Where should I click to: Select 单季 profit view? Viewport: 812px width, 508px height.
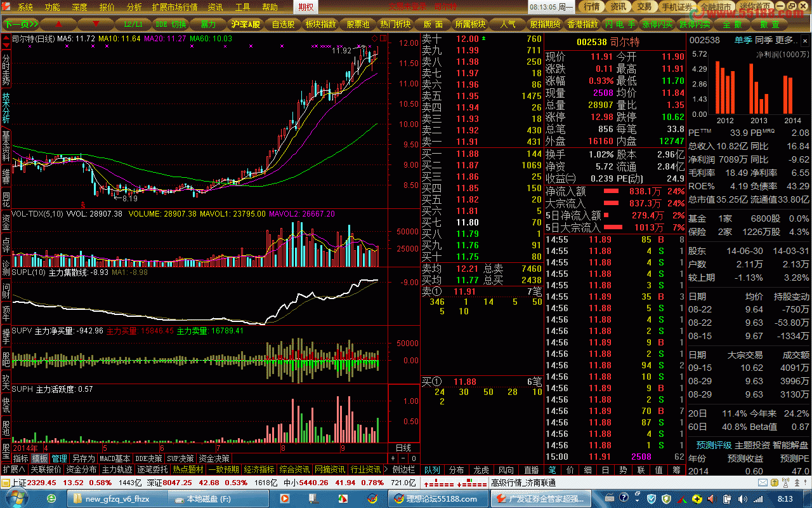tap(743, 40)
